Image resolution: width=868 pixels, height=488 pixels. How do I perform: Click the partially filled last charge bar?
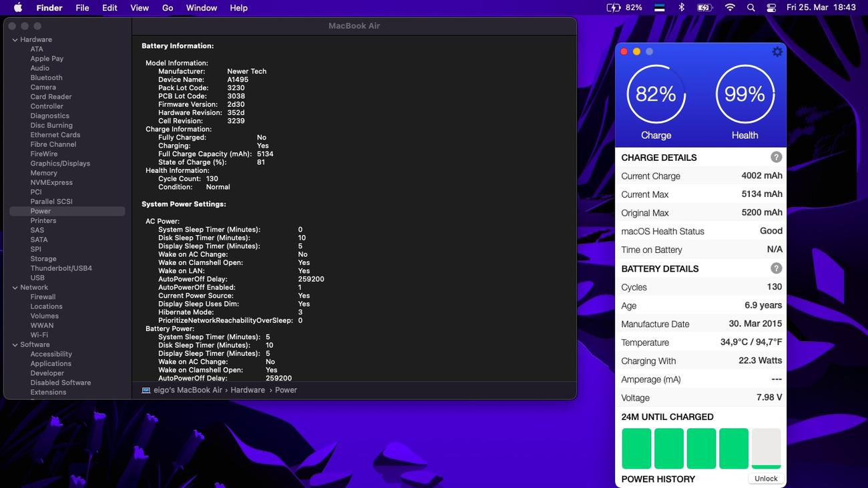coord(766,449)
